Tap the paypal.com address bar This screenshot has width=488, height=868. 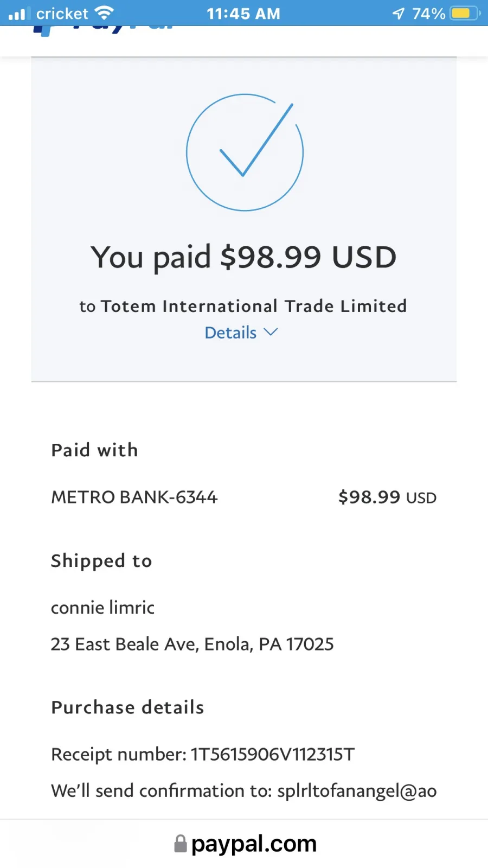[x=245, y=844]
